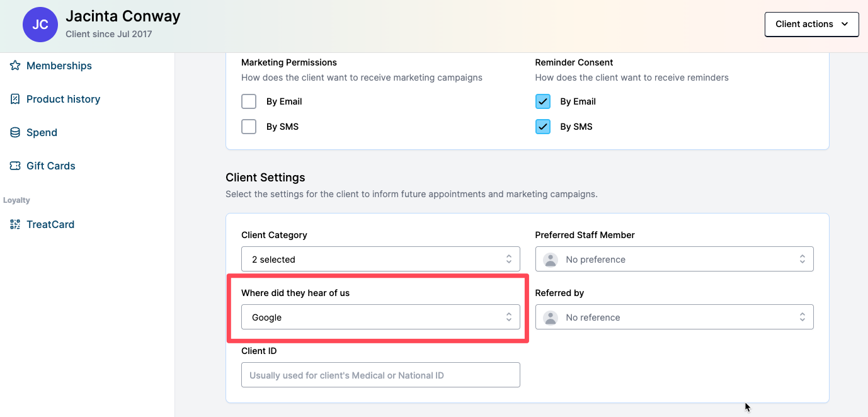Image resolution: width=868 pixels, height=417 pixels.
Task: Click the Marketing Permissions label
Action: tap(289, 62)
